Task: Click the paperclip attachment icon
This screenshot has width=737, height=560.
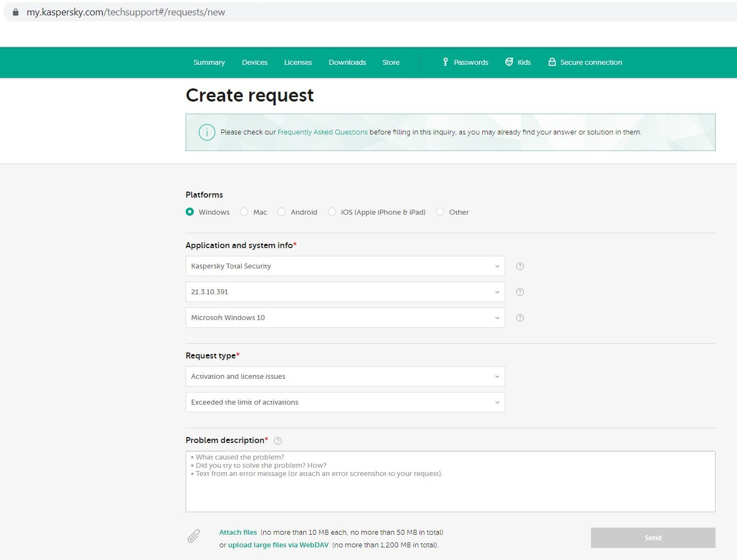Action: click(194, 536)
